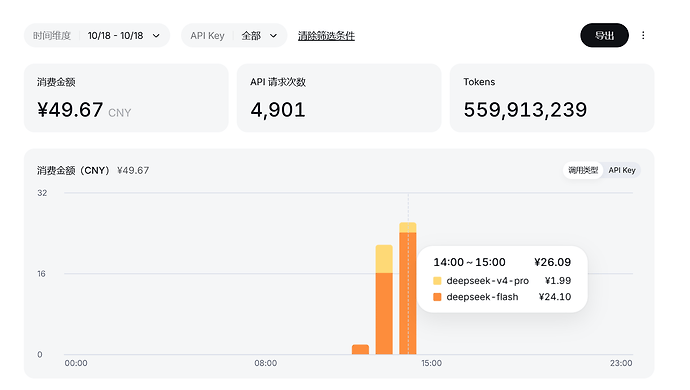The image size is (690, 390).
Task: Click the 消费金额（CNY）chart title
Action: pos(73,170)
